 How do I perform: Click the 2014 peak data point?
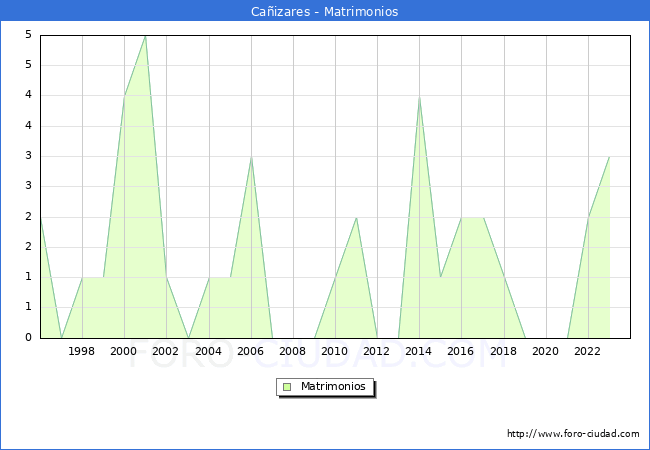419,97
